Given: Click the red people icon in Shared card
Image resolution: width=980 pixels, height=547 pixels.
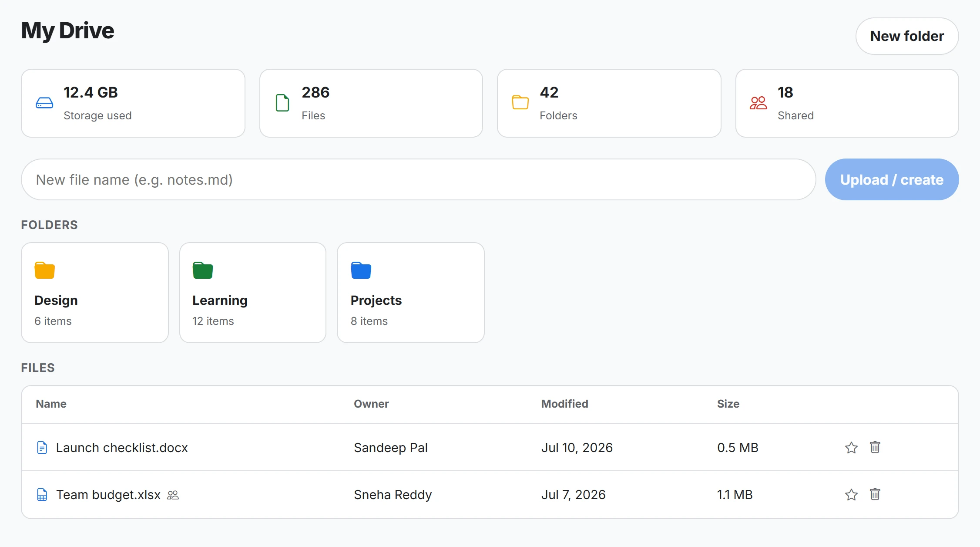Looking at the screenshot, I should pyautogui.click(x=758, y=103).
